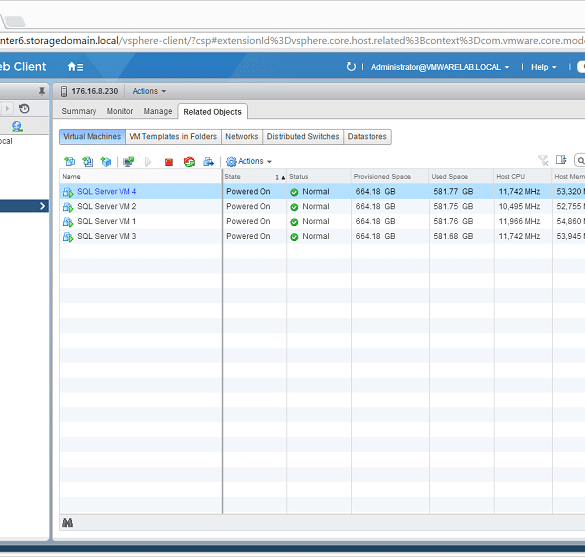Open the Networks sub-tab
This screenshot has width=585, height=557.
[242, 137]
